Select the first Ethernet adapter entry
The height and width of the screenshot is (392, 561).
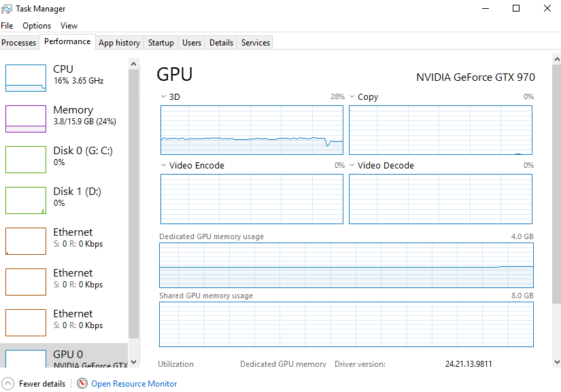[65, 241]
